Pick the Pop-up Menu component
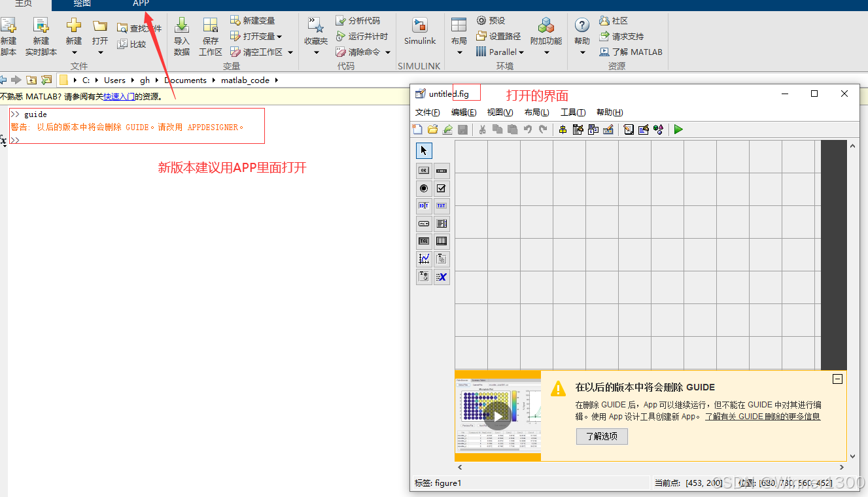Viewport: 868px width, 497px height. click(x=424, y=224)
